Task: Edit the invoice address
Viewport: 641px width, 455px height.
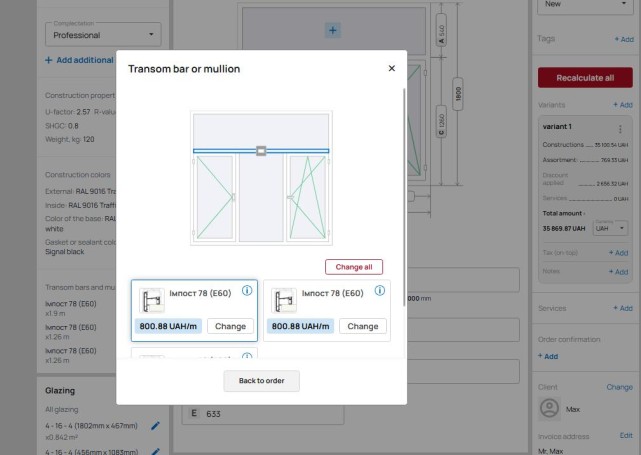Action: 626,435
